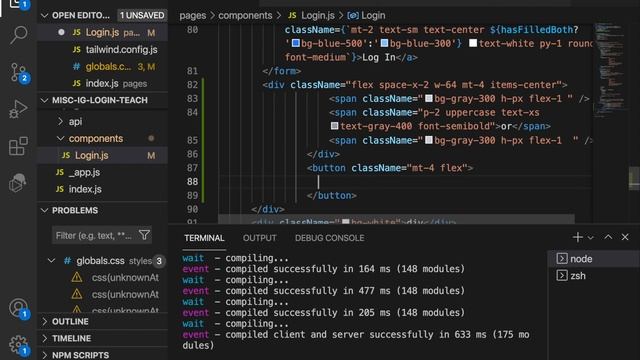Click line number 82 in gutter
The height and width of the screenshot is (360, 640).
[x=192, y=85]
